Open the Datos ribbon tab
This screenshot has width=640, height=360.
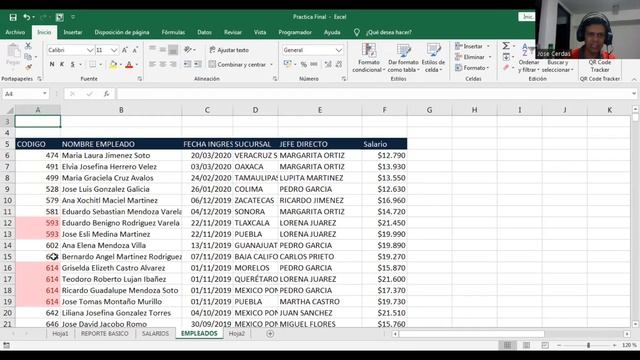(204, 32)
